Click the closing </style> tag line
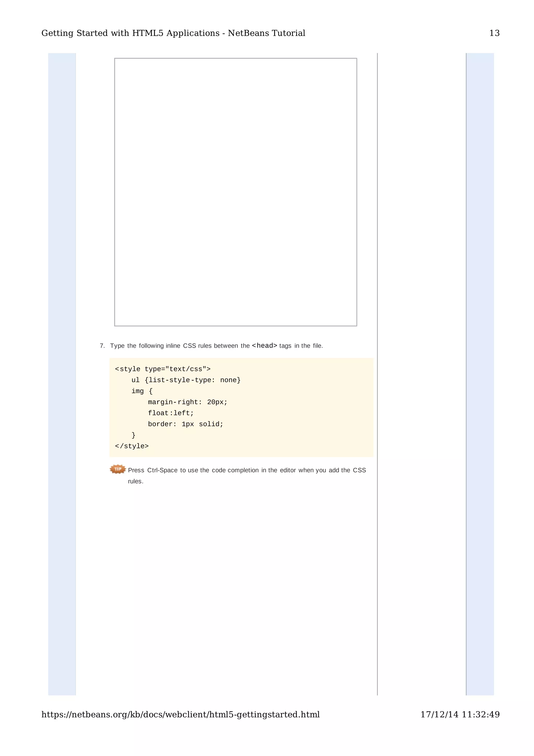This screenshot has width=534, height=756. pos(132,446)
